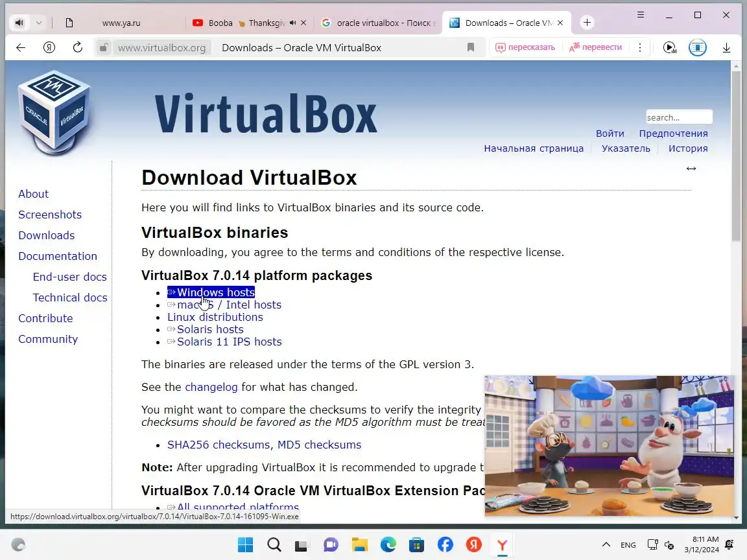747x560 pixels.
Task: Click the VirtualBox cube logo
Action: 55,113
